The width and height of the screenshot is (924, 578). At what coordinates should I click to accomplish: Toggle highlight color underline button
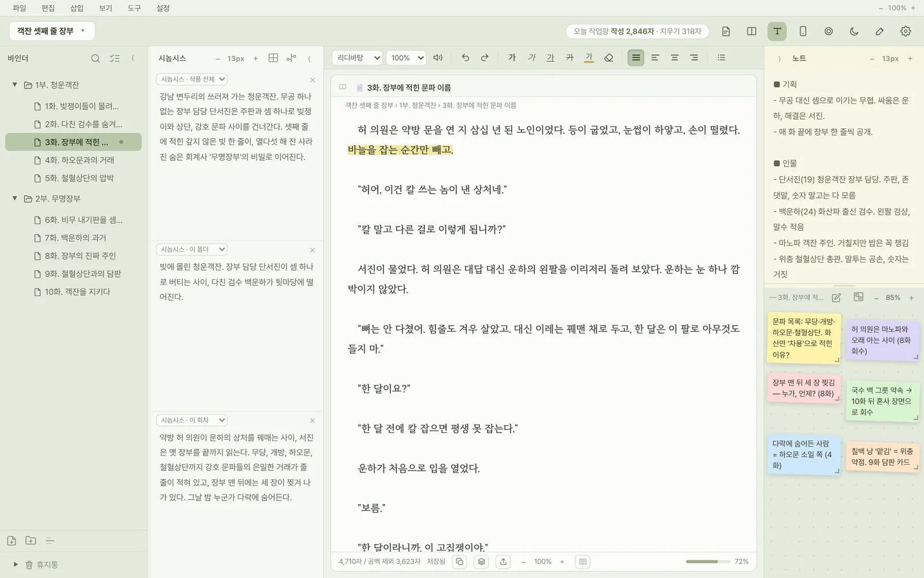[589, 58]
